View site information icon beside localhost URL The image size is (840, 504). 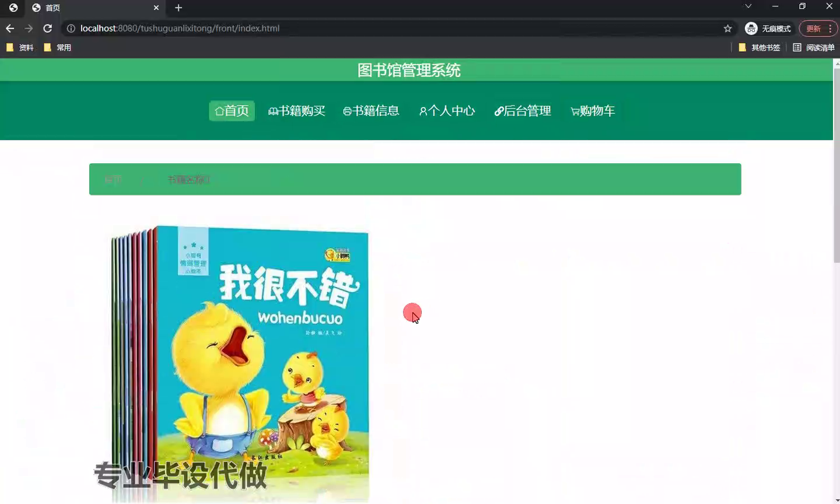click(x=71, y=28)
